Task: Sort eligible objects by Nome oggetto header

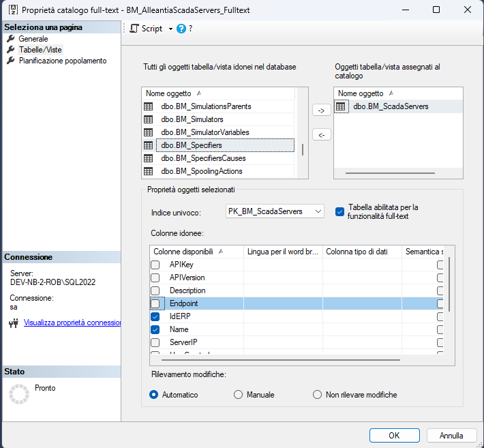Action: click(218, 93)
